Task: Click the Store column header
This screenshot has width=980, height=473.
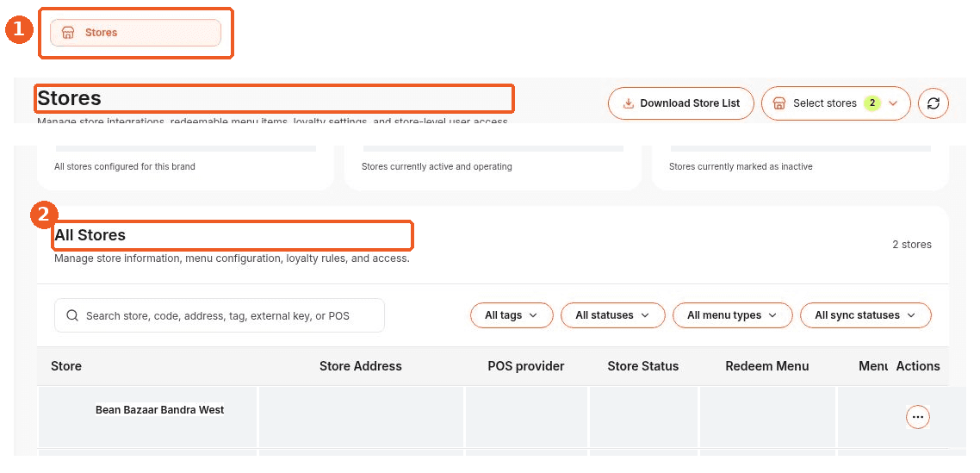Action: pos(66,366)
